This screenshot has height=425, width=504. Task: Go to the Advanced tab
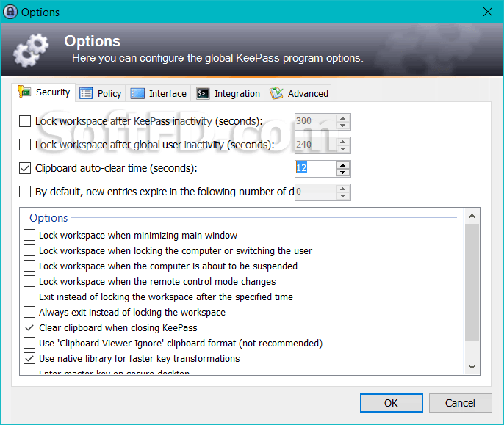tap(298, 93)
